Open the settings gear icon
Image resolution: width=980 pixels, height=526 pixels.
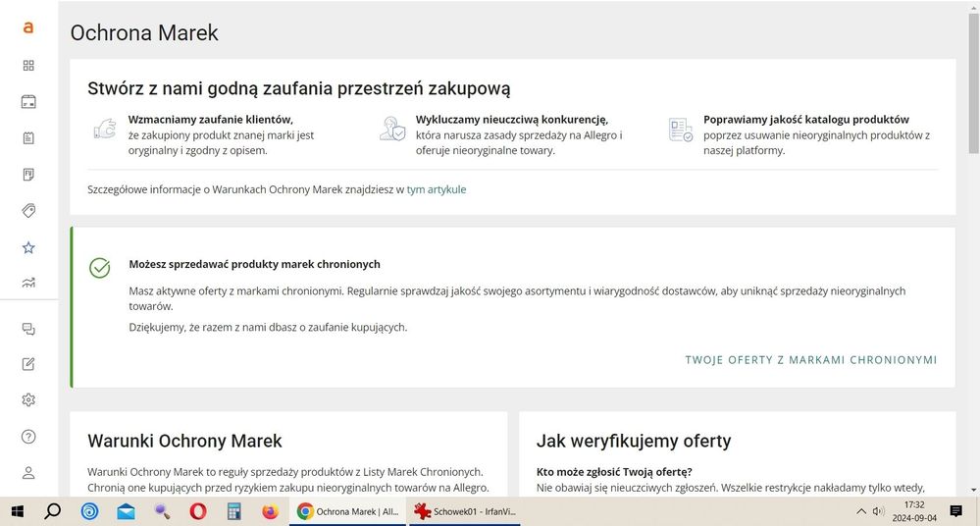pos(28,399)
